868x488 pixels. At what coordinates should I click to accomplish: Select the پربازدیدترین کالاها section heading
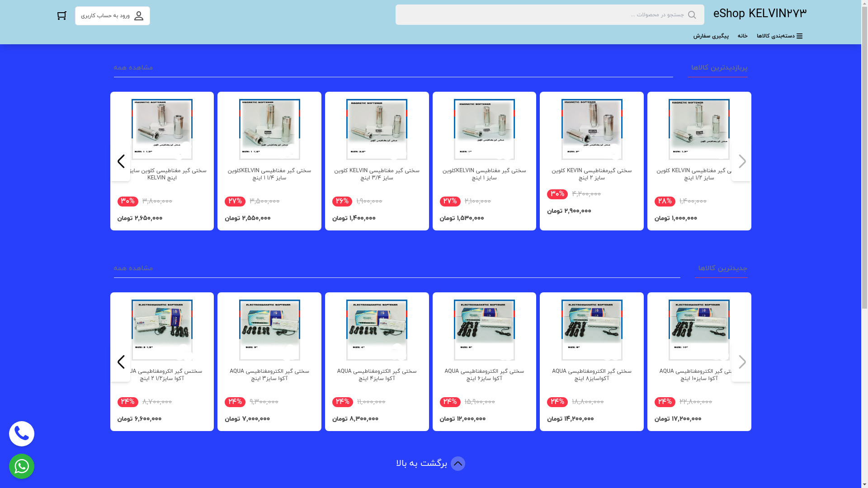tap(719, 68)
